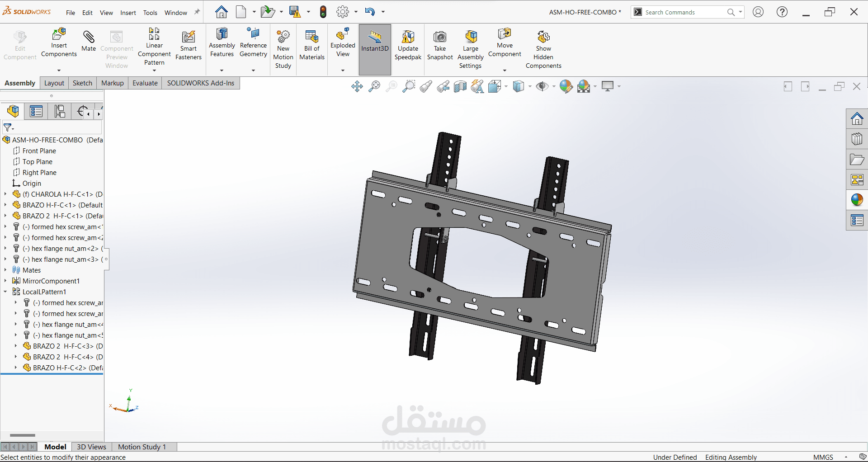
Task: Open File Explorer in the task pane
Action: click(857, 160)
